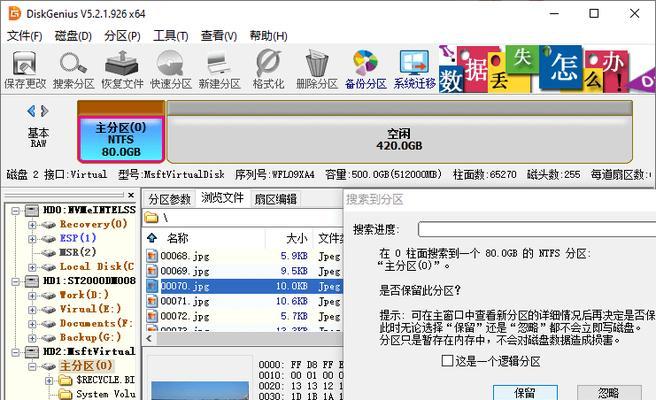Expand the Recovery(0) partition node

coord(32,225)
